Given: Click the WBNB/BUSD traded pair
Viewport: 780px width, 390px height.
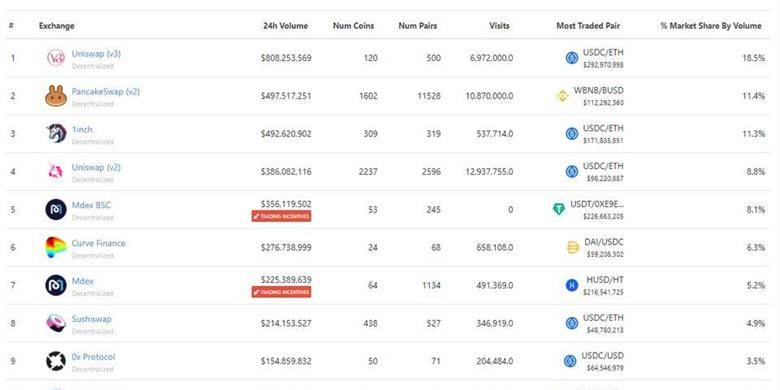Looking at the screenshot, I should [598, 91].
